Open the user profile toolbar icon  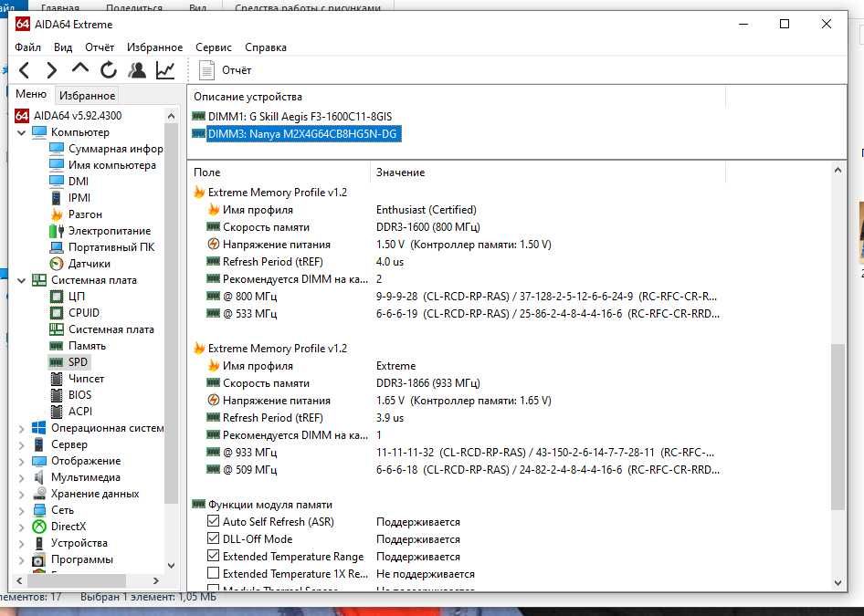[x=137, y=70]
